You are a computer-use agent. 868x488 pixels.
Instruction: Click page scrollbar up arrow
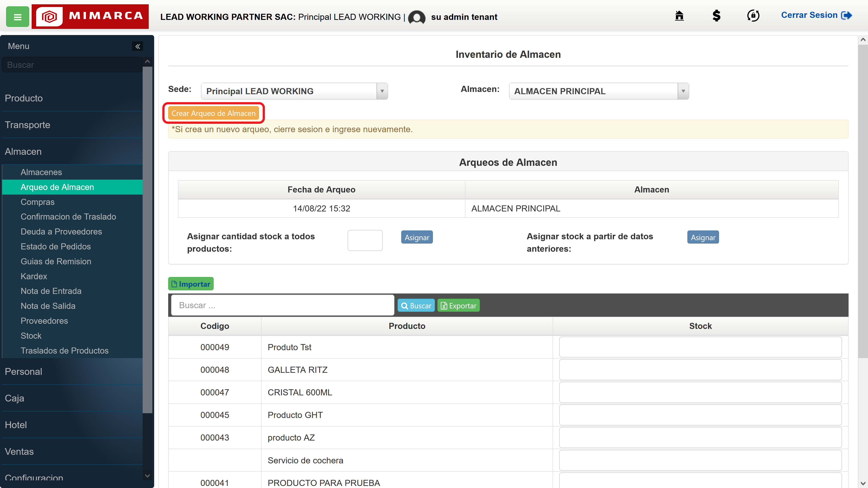tap(863, 40)
